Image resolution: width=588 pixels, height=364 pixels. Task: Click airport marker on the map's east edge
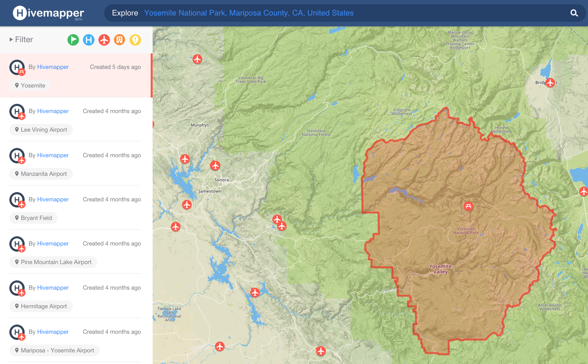(583, 191)
